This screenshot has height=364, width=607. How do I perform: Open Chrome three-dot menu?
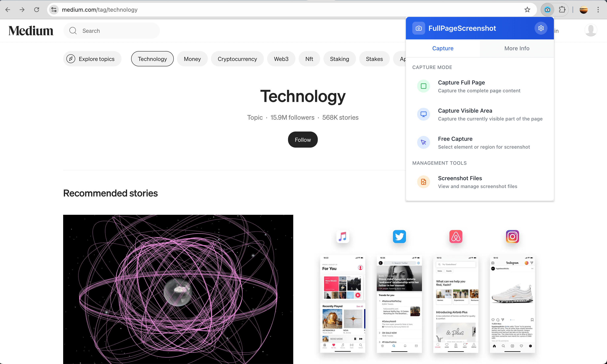tap(598, 10)
